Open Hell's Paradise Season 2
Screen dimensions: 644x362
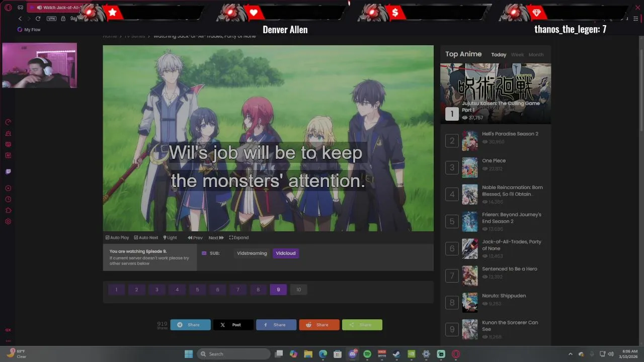(510, 134)
